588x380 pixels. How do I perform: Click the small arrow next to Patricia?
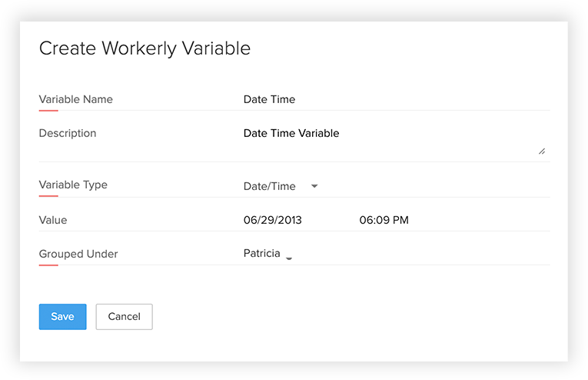[x=289, y=258]
